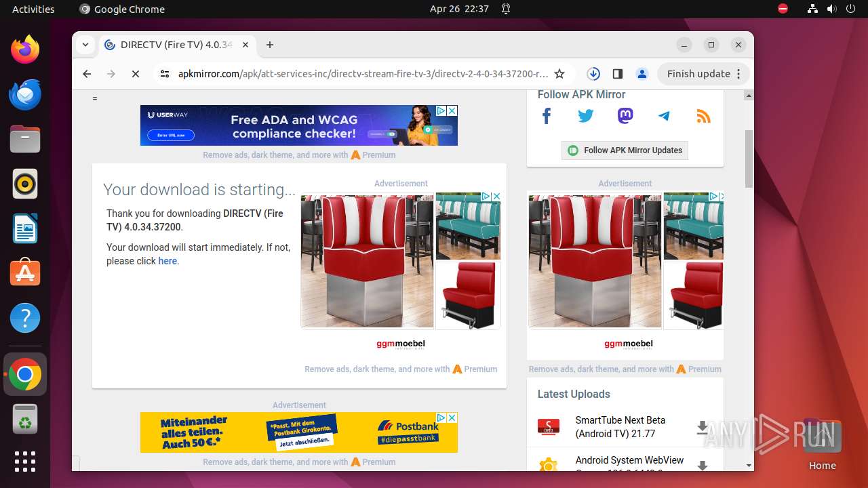Viewport: 868px width, 488px height.
Task: Open Help from the dock
Action: point(25,318)
